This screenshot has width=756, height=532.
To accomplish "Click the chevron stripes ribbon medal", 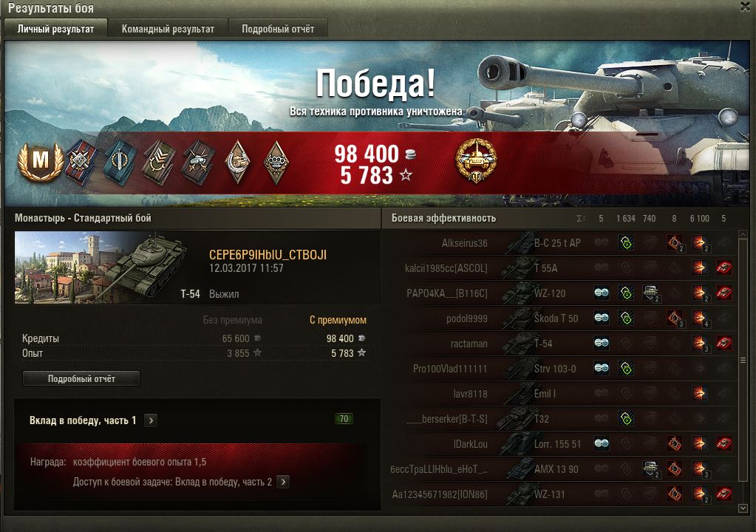I will click(159, 163).
